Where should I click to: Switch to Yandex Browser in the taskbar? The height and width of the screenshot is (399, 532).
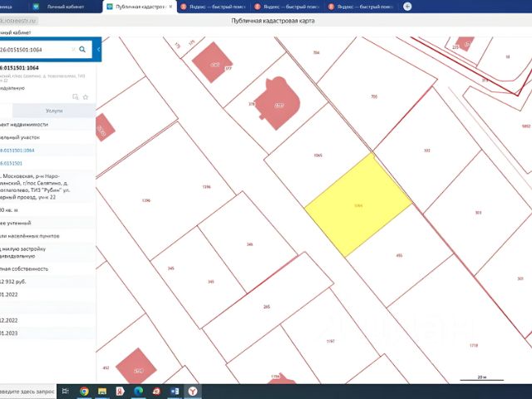pos(193,392)
